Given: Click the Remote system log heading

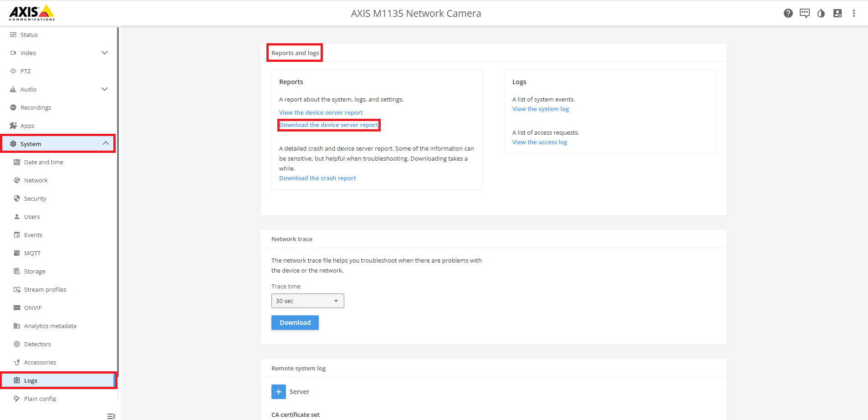Looking at the screenshot, I should 298,368.
